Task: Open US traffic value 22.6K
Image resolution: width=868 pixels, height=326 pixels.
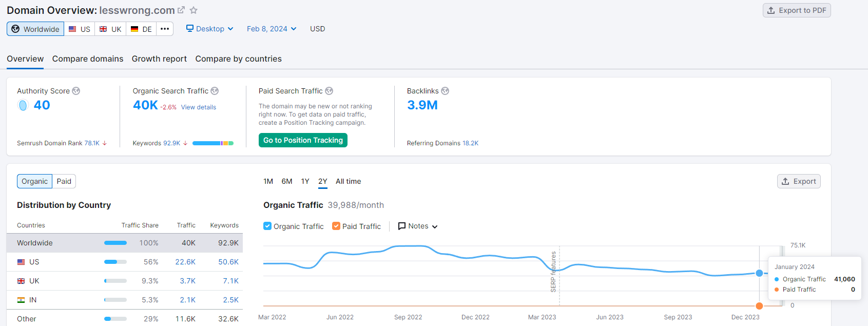Action: tap(185, 262)
